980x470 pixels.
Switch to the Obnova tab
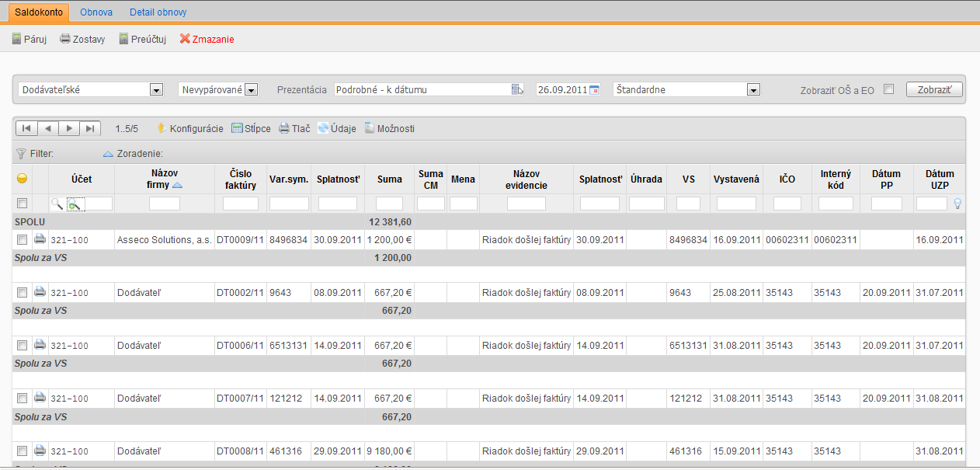pos(96,12)
